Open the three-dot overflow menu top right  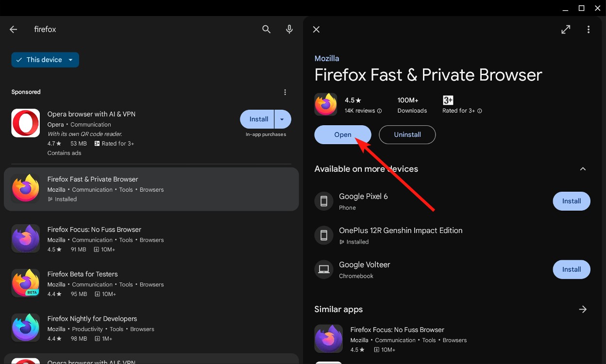(588, 29)
